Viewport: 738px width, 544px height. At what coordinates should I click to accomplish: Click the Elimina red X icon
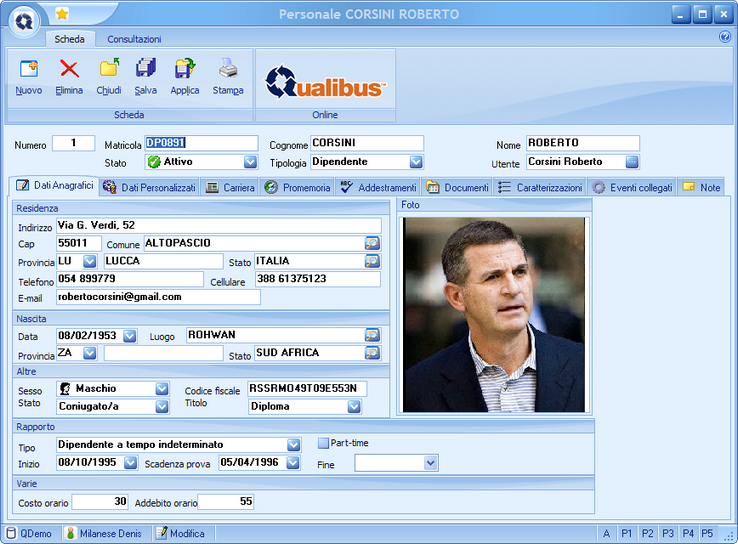click(x=69, y=70)
